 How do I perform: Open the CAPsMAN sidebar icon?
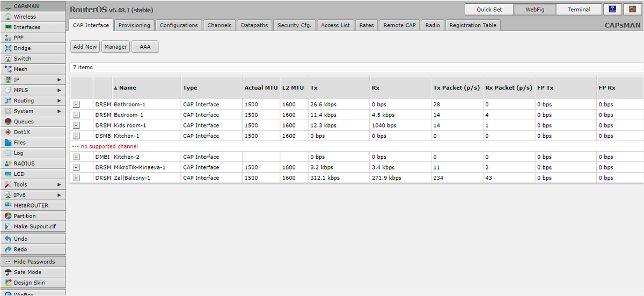[x=8, y=6]
